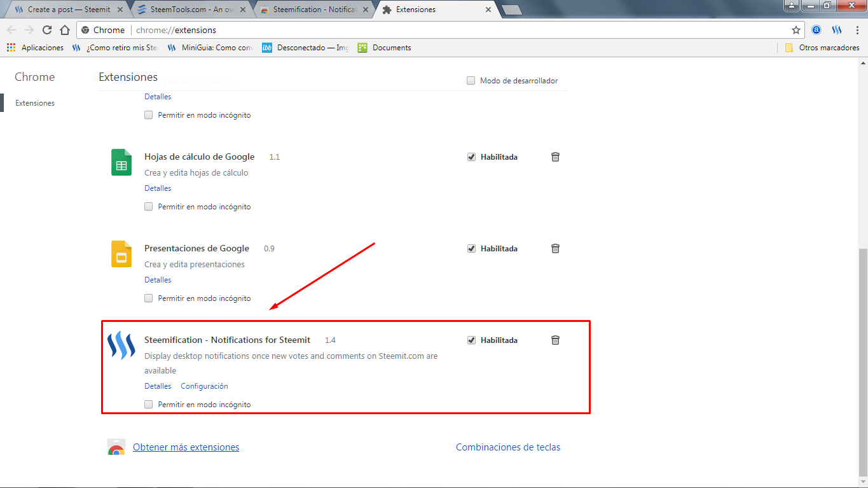This screenshot has height=488, width=868.
Task: Bookmark this page with the star icon
Action: tap(796, 30)
